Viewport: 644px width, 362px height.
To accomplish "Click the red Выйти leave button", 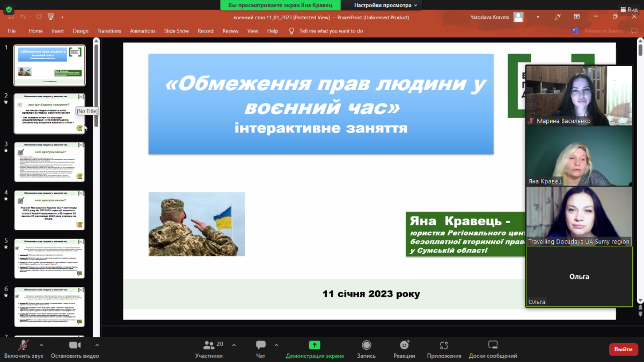I will [x=624, y=349].
